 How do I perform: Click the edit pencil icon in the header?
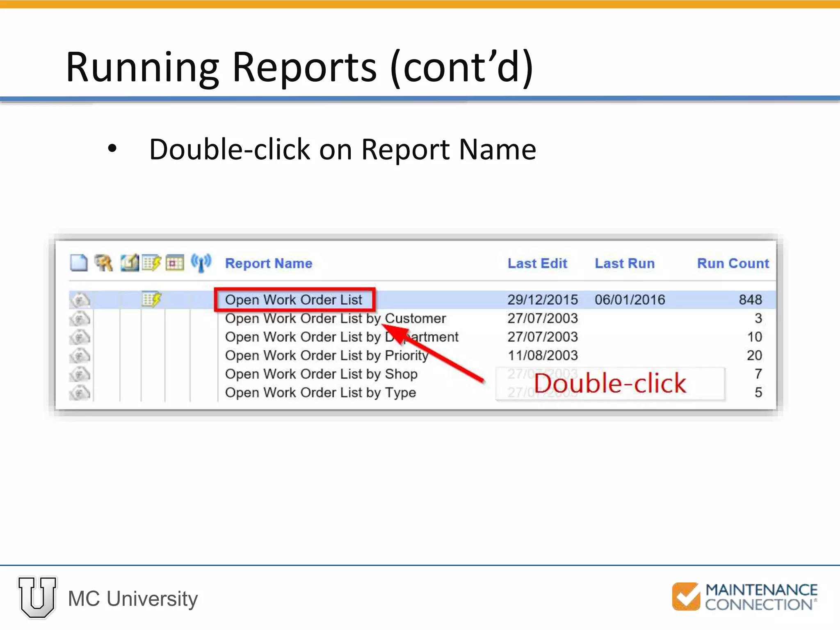130,263
